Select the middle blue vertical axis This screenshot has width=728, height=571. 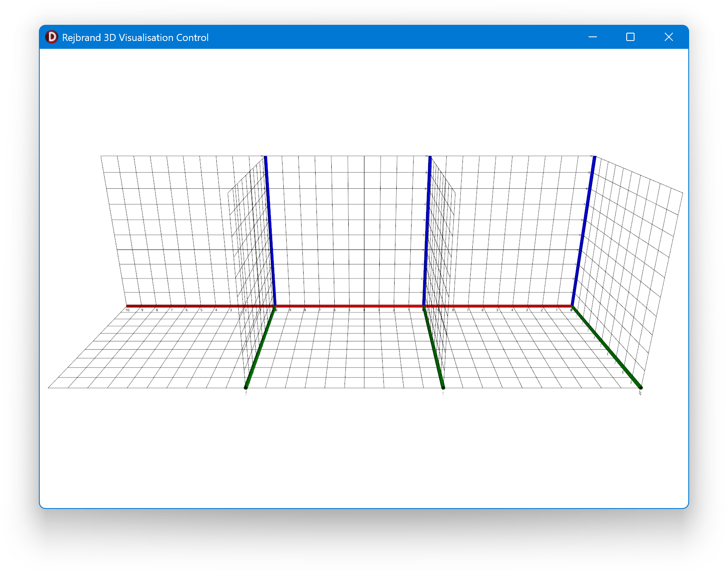pyautogui.click(x=427, y=232)
